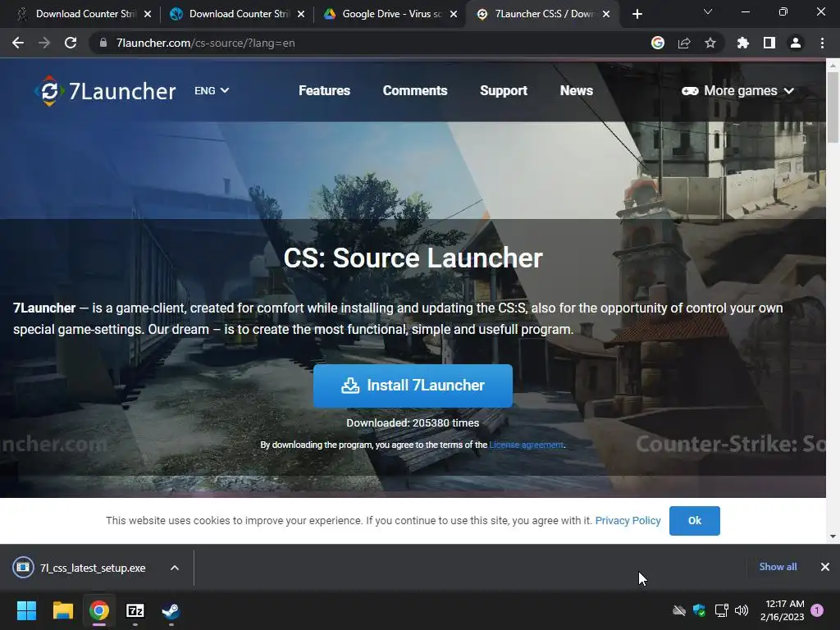The image size is (840, 630).
Task: Accept cookies with the Ok button
Action: 694,520
